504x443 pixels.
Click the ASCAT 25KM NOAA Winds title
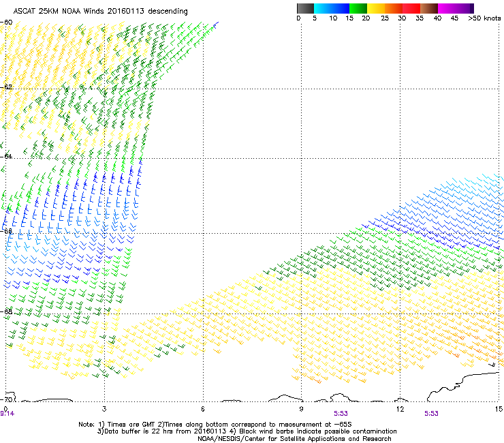click(x=100, y=12)
